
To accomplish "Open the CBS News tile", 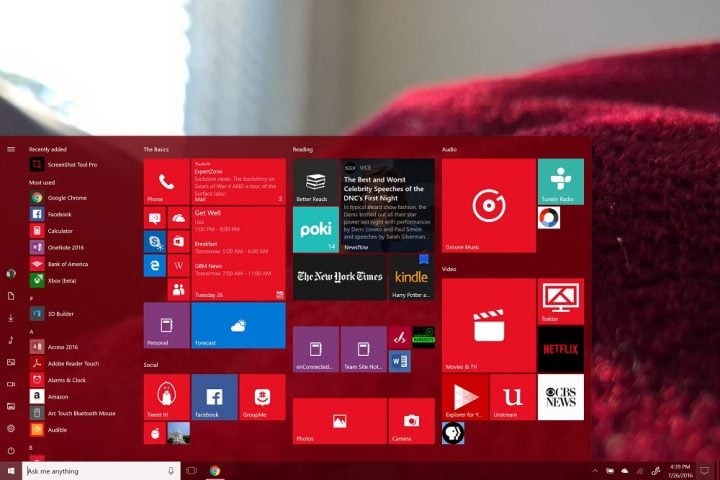I will coord(561,397).
